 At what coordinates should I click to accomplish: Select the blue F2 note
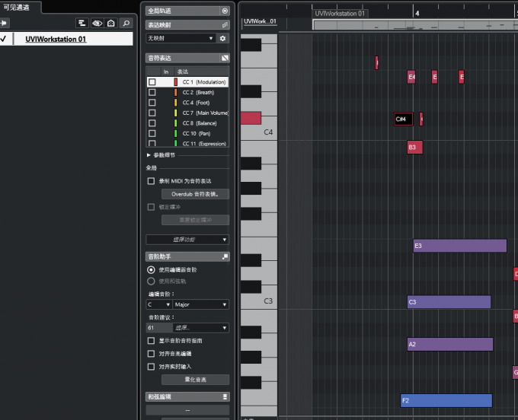(446, 400)
